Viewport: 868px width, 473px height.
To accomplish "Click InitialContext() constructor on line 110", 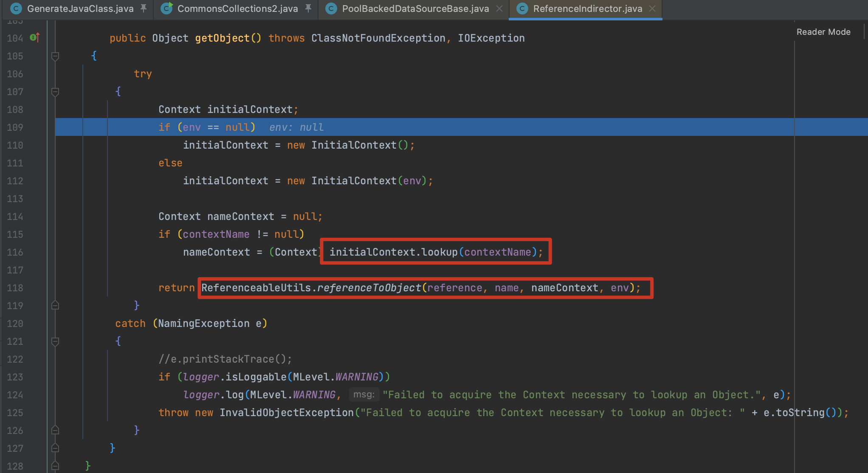I will click(x=360, y=145).
